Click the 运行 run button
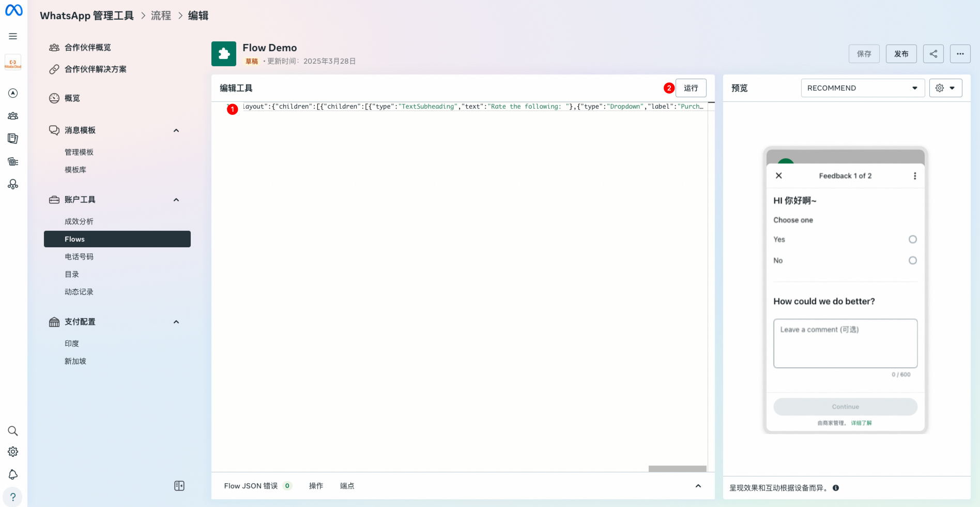Screen dimensions: 980x507 (691, 88)
